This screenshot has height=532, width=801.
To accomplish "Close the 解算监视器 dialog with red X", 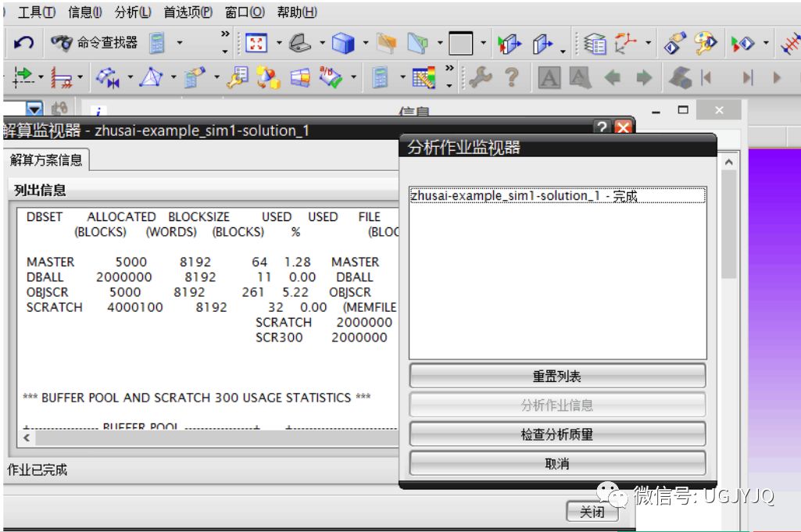I will pos(624,127).
